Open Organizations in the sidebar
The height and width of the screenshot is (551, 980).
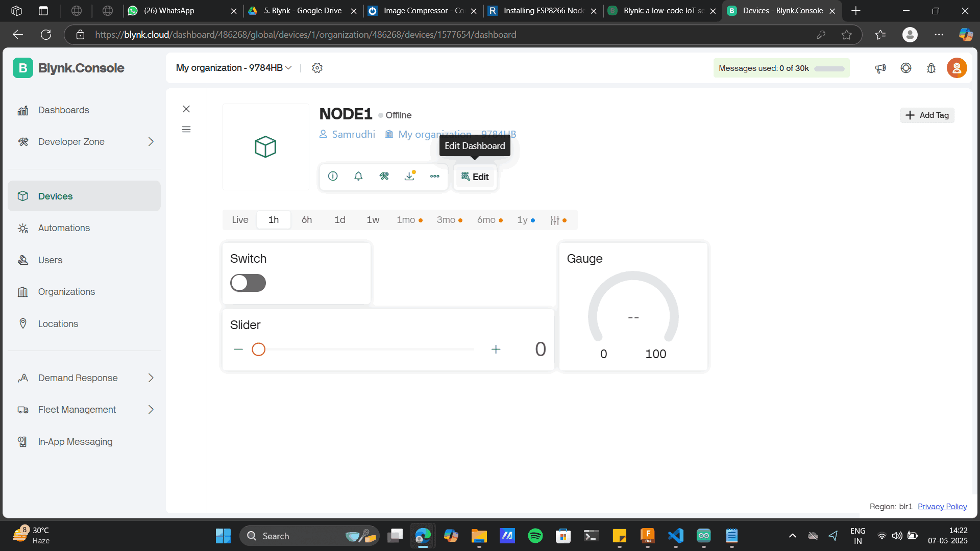coord(84,292)
